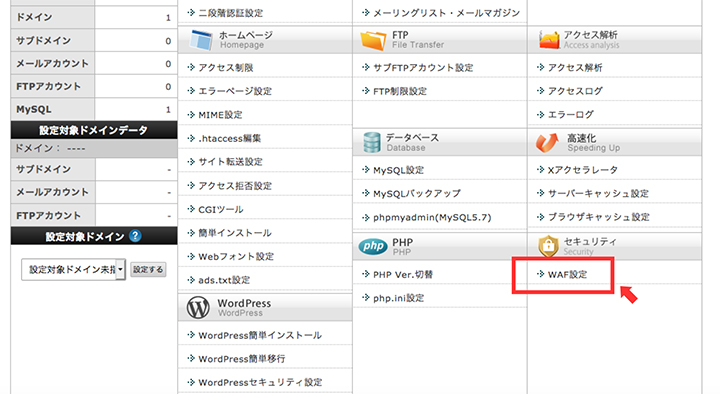This screenshot has height=394, width=720.
Task: Open Xアクセラレータ link
Action: click(582, 170)
